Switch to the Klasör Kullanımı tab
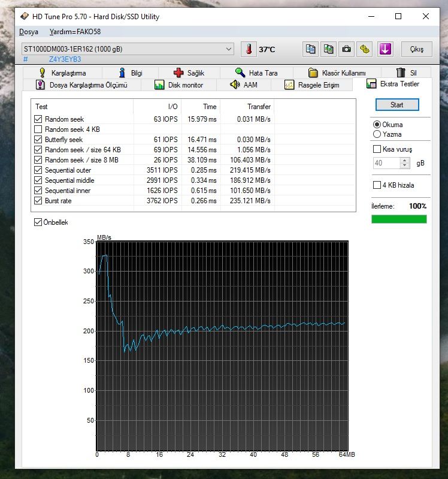 coord(337,73)
